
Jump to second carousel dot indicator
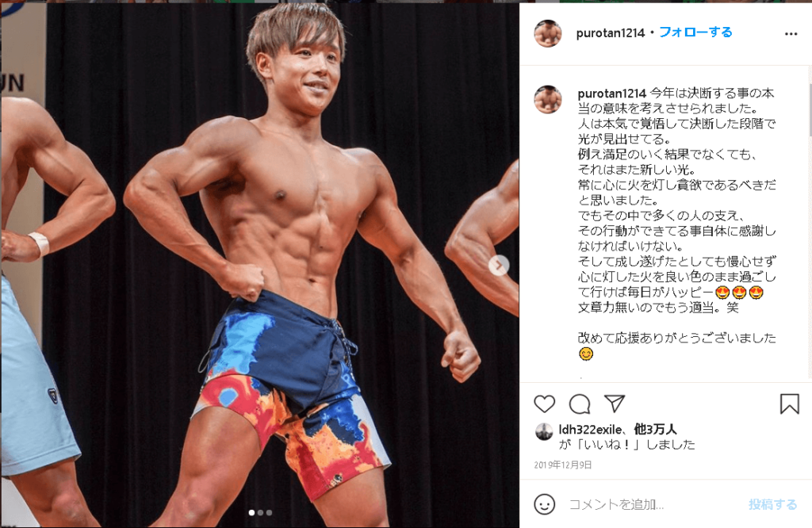pyautogui.click(x=260, y=512)
